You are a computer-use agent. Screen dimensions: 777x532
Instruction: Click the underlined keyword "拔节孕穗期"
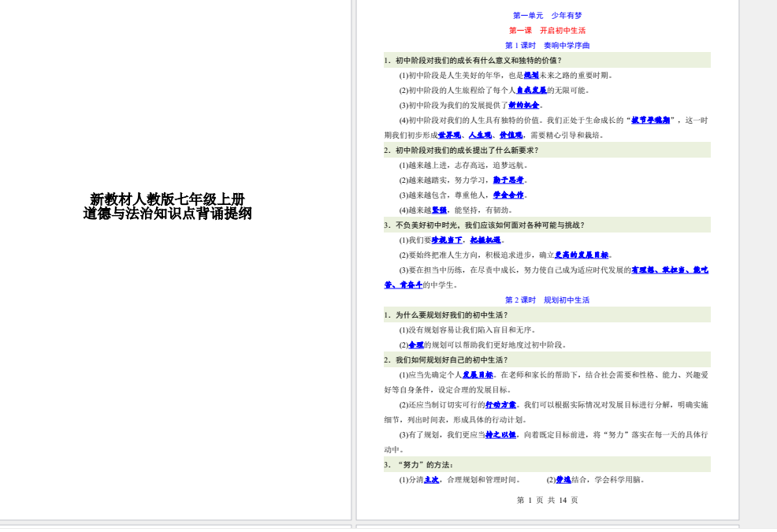[651, 120]
